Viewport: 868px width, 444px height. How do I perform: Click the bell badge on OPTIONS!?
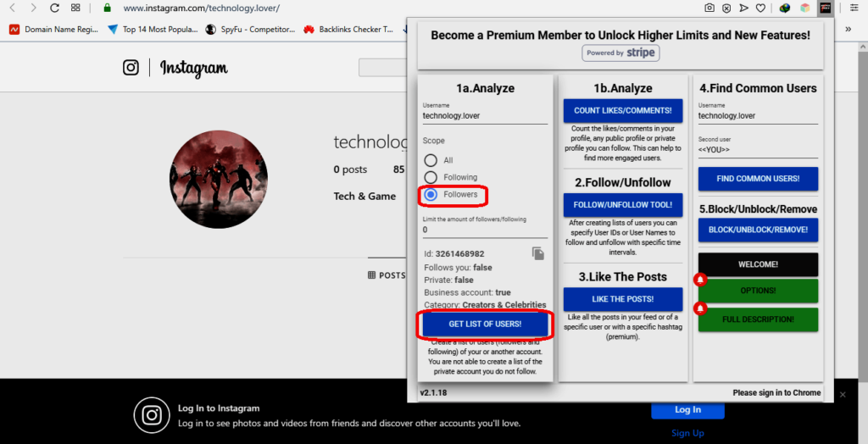[x=700, y=280]
